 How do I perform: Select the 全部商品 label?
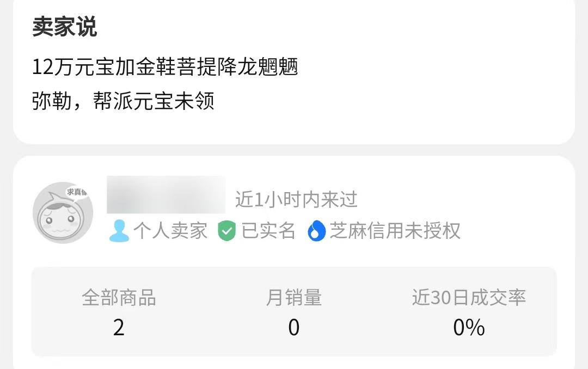point(119,298)
